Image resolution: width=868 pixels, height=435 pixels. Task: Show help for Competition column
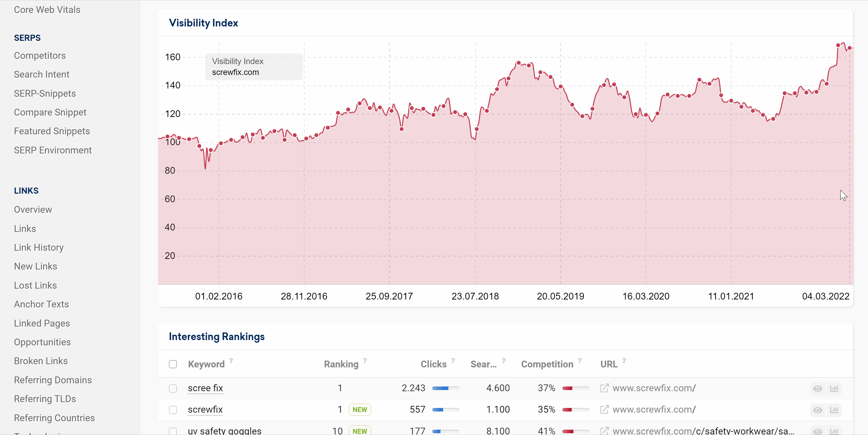coord(580,361)
